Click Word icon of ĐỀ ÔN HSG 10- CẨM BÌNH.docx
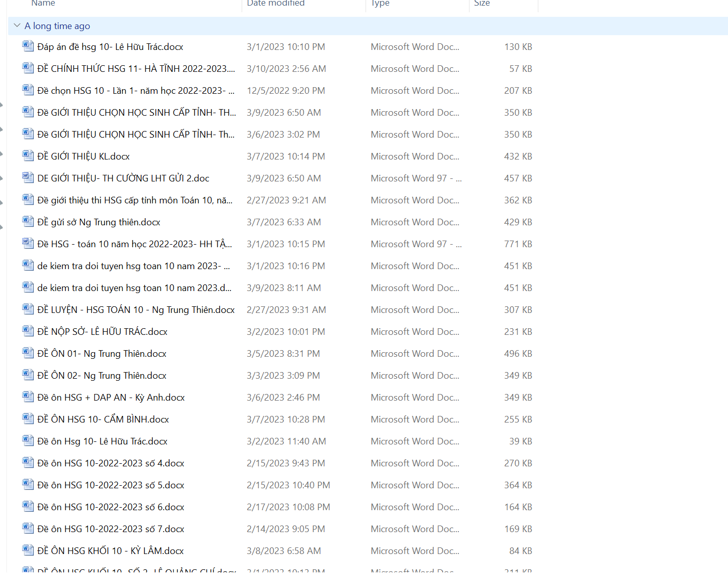 28,418
